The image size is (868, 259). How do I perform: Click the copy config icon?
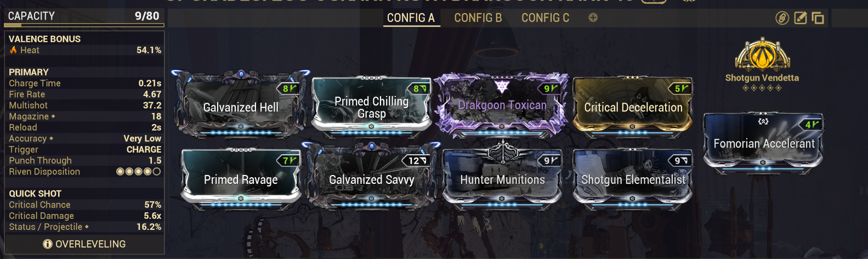[x=818, y=18]
